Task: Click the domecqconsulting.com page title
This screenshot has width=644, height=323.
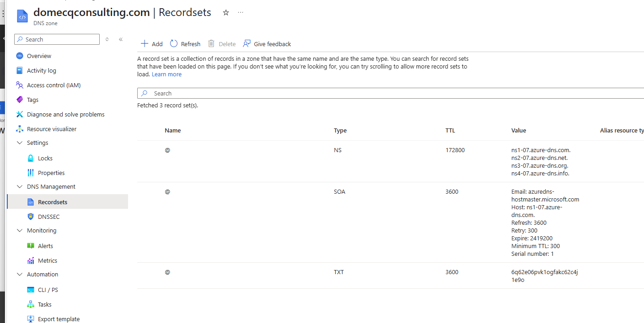Action: click(91, 12)
